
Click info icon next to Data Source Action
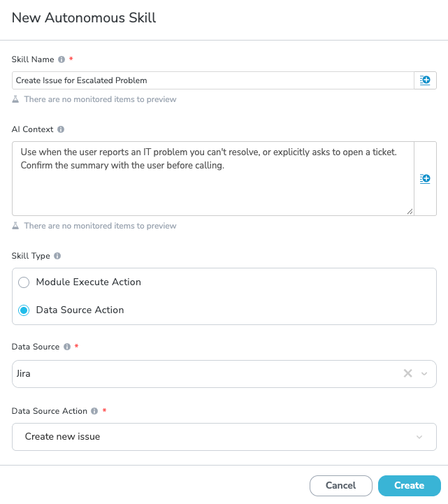click(94, 411)
